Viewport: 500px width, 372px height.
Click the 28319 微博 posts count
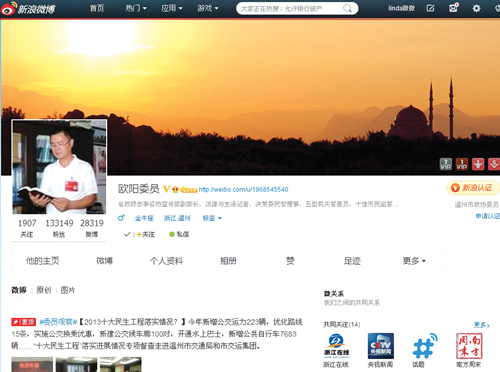(x=92, y=228)
